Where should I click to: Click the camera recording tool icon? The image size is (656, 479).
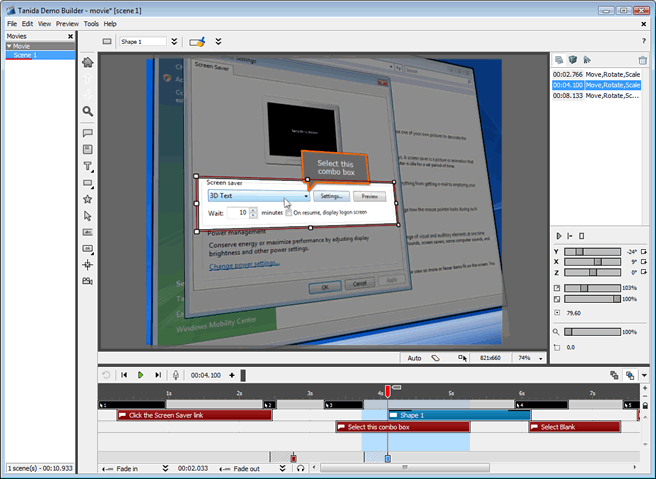pos(87,281)
